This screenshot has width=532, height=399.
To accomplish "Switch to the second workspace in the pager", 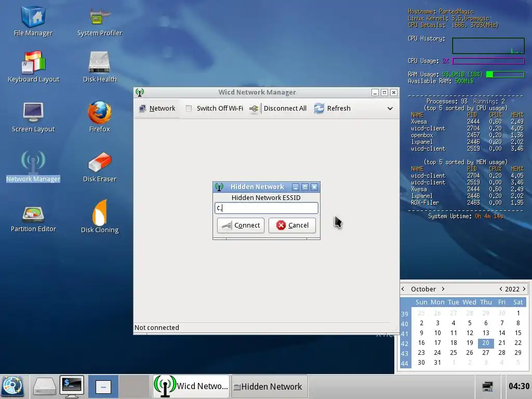I will (x=135, y=387).
